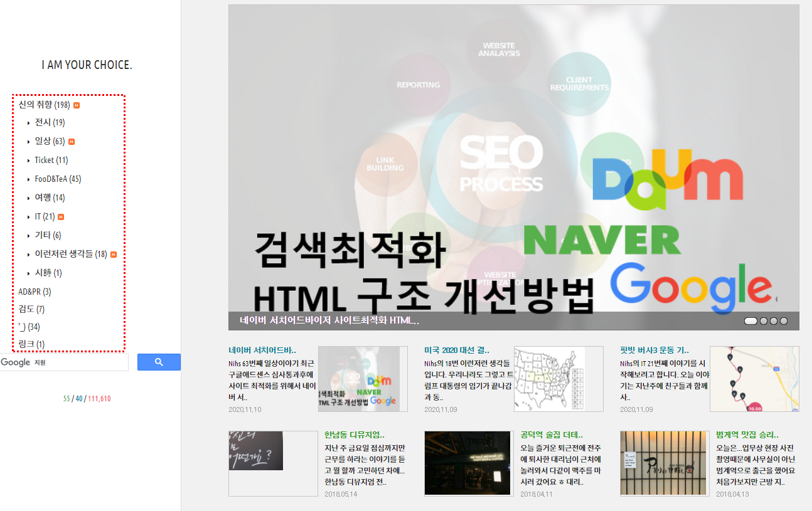Screen dimensions: 812x511
Task: Click arrow bullet beside 여행 category
Action: coord(29,198)
